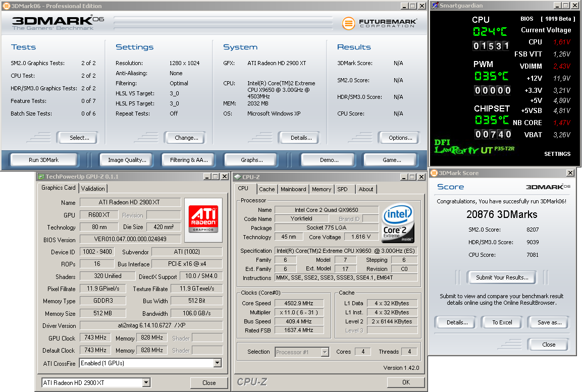Open the Mainboard tab in CPU-Z

[293, 189]
